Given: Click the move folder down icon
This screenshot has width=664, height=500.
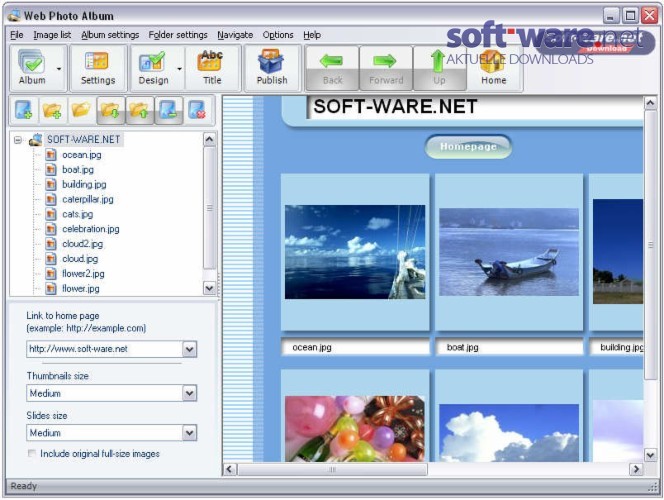Looking at the screenshot, I should point(111,110).
